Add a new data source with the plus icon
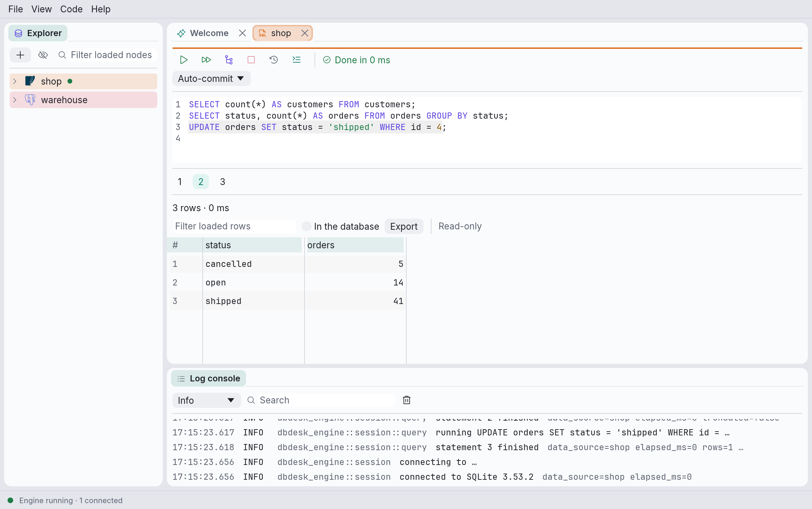This screenshot has height=509, width=812. pos(20,55)
